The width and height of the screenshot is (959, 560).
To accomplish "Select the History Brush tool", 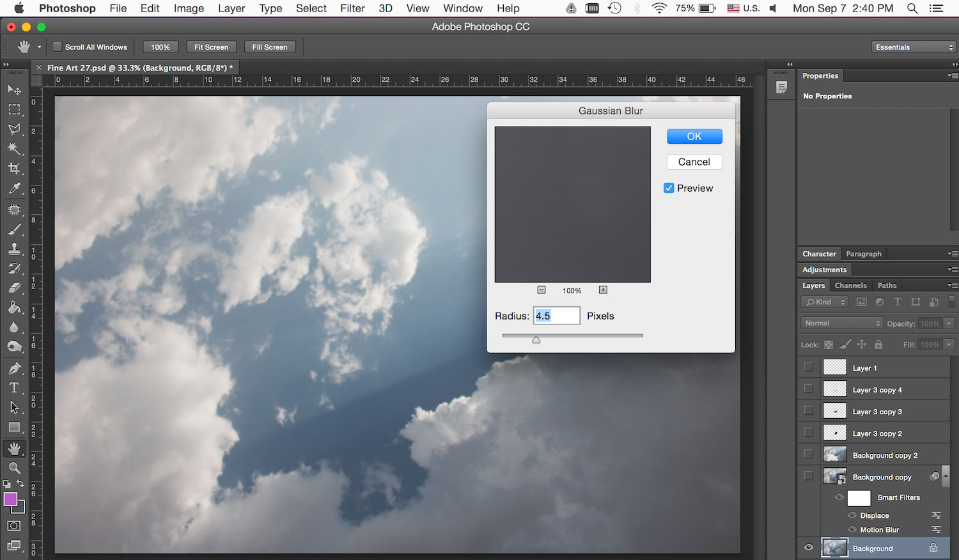I will tap(14, 268).
